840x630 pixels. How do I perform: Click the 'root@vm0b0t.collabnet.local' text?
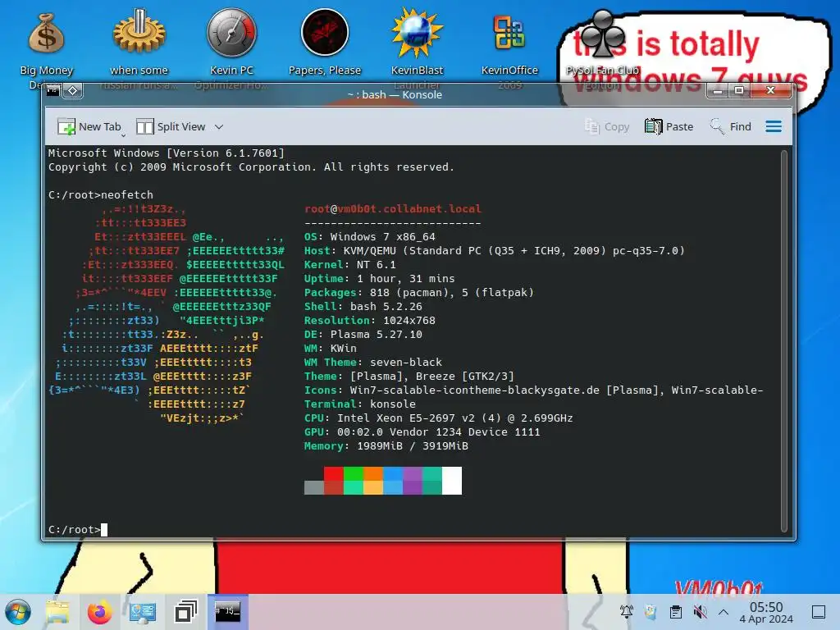393,209
